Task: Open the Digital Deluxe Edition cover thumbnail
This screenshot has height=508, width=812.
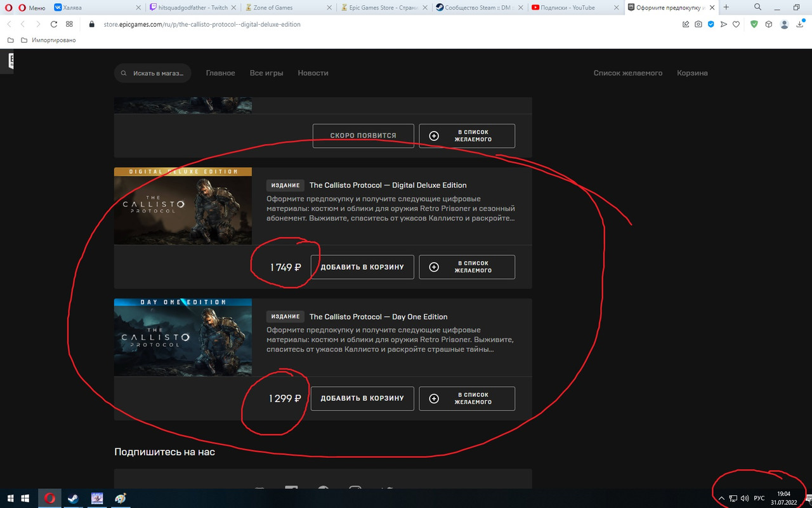Action: click(x=183, y=206)
